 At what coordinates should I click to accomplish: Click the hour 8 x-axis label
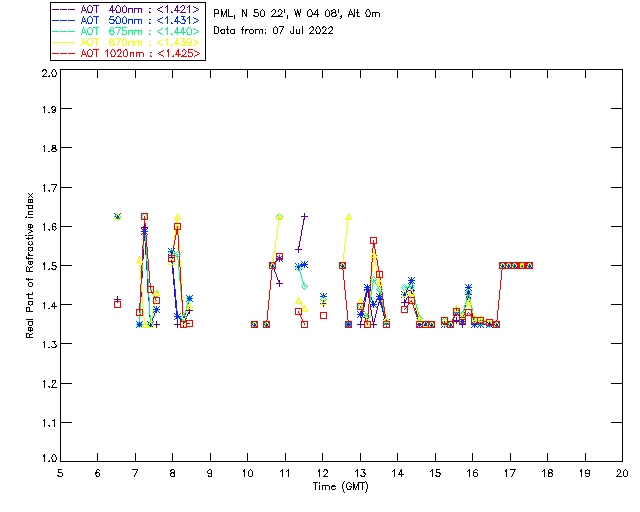pyautogui.click(x=173, y=473)
